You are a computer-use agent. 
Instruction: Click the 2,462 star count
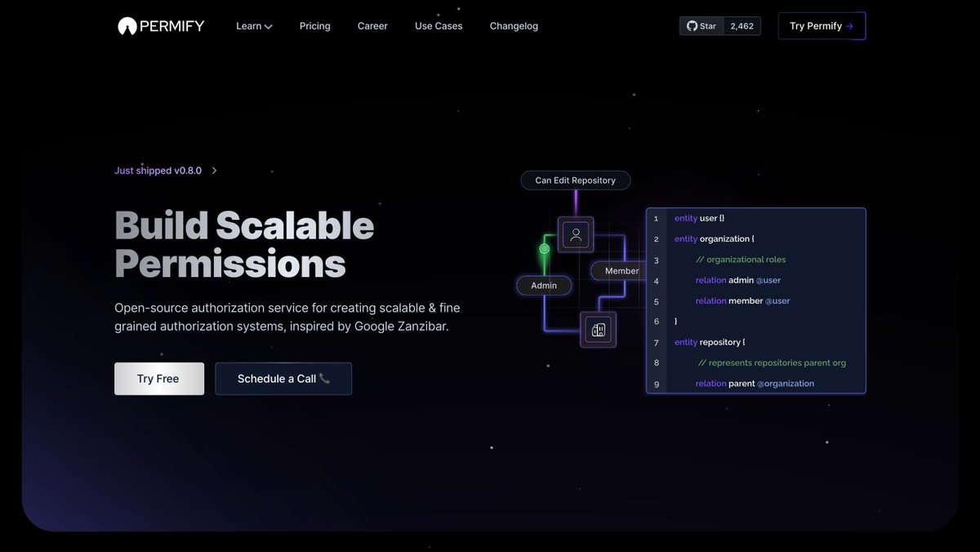point(742,26)
